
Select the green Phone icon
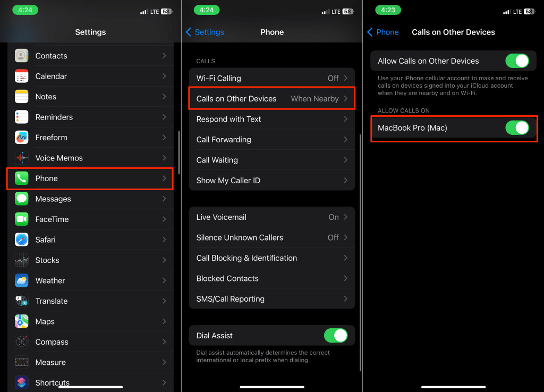point(21,178)
